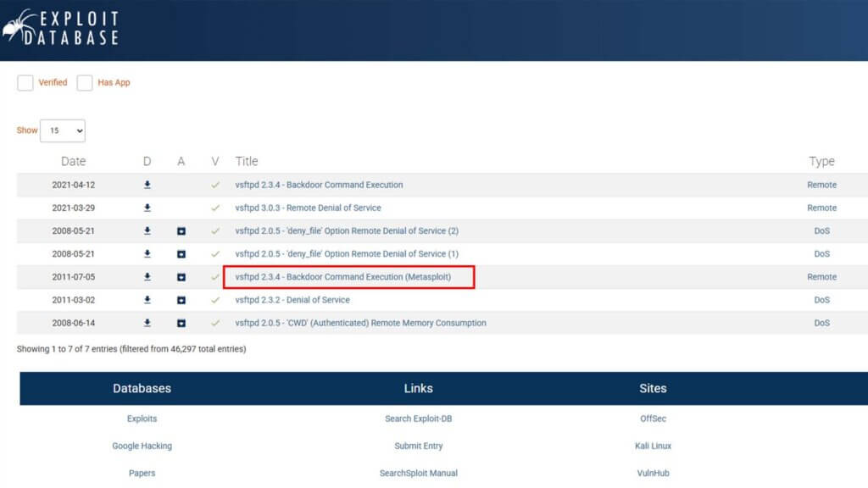868x488 pixels.
Task: Click DoS type for 'deny_file' Denial of Service (1)
Action: pyautogui.click(x=821, y=254)
